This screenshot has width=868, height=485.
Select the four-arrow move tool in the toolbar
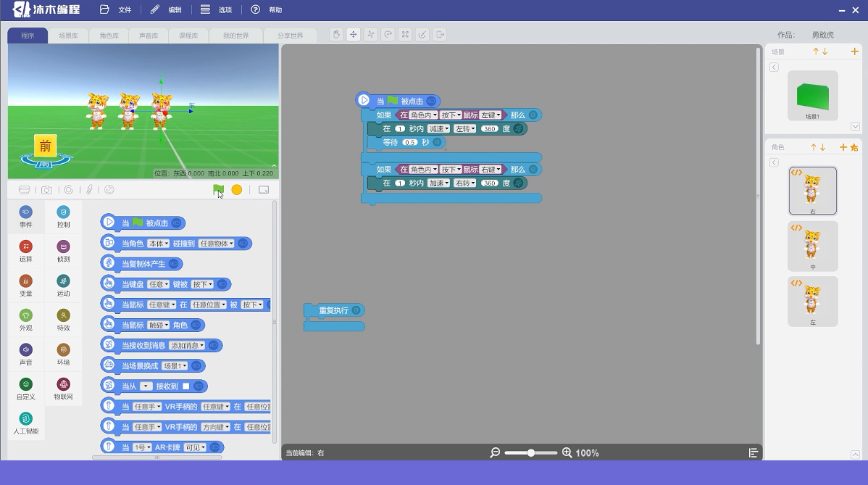(353, 34)
